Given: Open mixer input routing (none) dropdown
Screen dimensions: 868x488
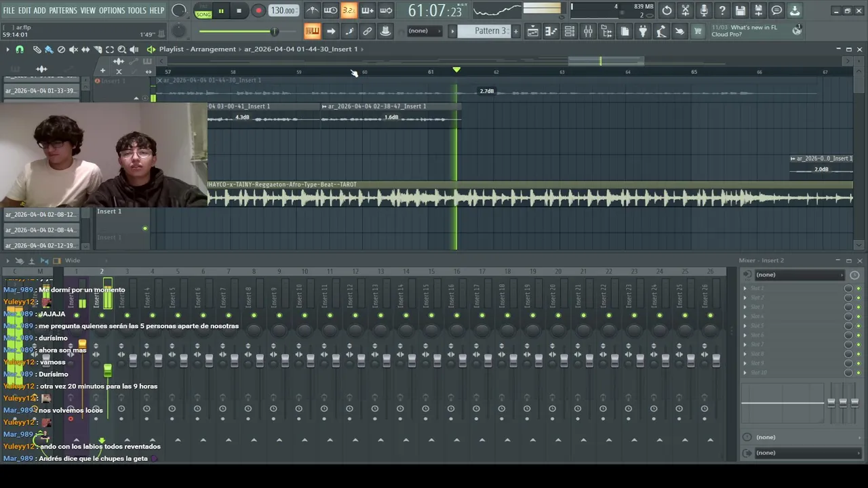Looking at the screenshot, I should 799,274.
